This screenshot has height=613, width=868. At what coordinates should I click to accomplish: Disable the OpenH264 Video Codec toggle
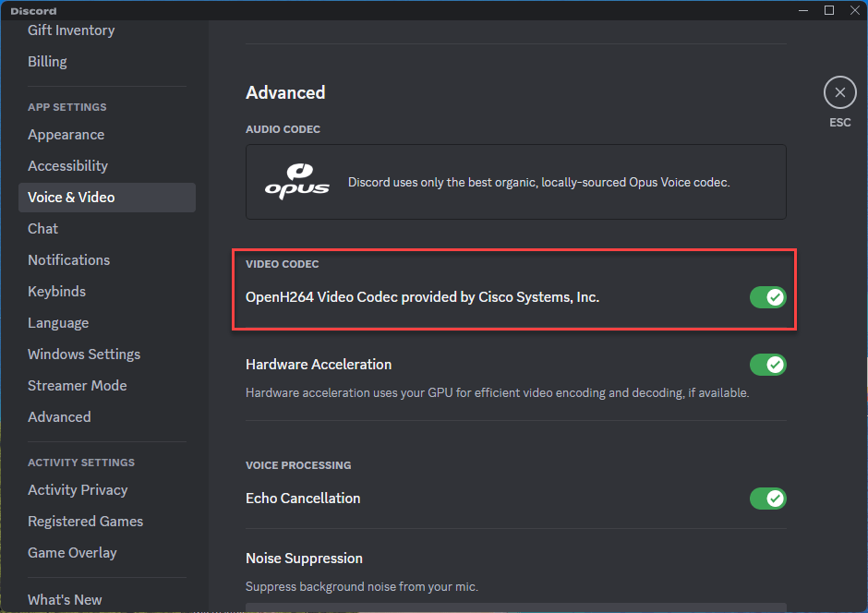point(766,297)
